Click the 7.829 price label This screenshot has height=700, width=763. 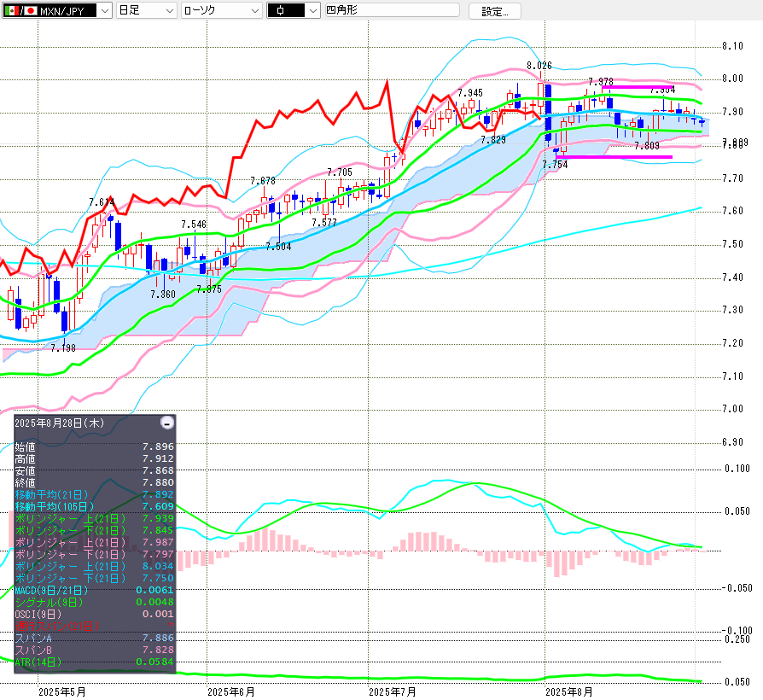(x=493, y=140)
